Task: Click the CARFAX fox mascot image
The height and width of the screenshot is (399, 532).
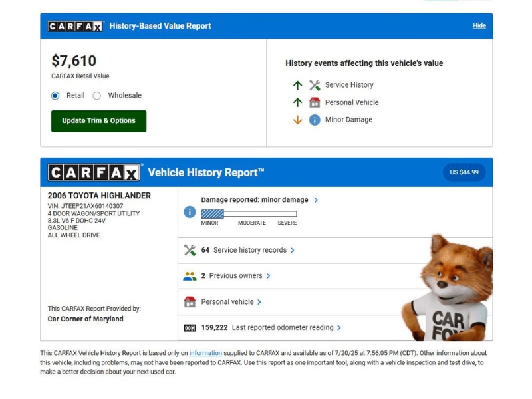Action: [447, 288]
